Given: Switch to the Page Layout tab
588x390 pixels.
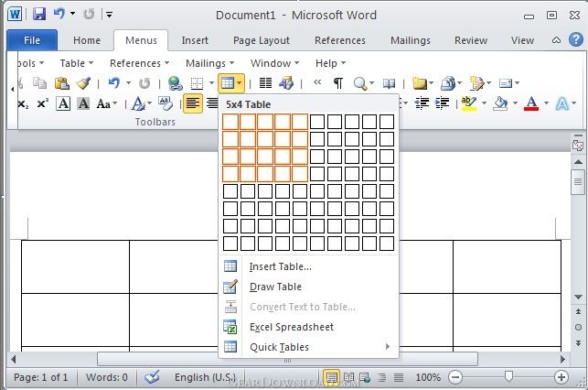Looking at the screenshot, I should [x=262, y=40].
